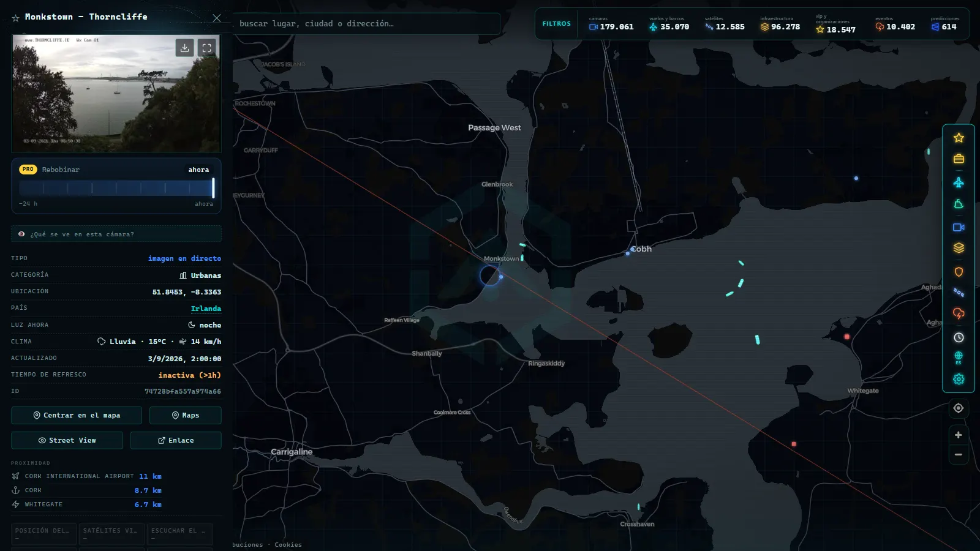Image resolution: width=980 pixels, height=551 pixels.
Task: Click the storm cloud events icon
Action: coord(959,313)
